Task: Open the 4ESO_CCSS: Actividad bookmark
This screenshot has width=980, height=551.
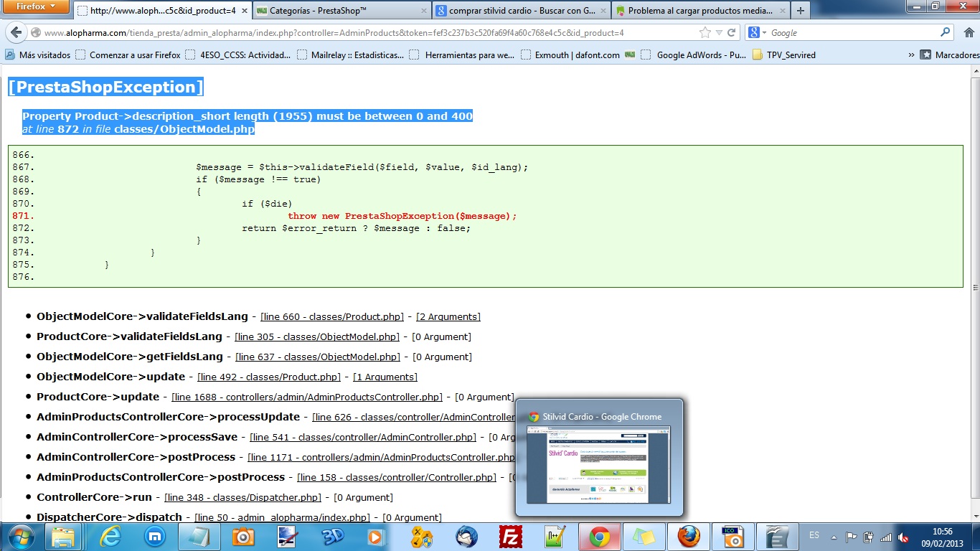Action: 238,55
